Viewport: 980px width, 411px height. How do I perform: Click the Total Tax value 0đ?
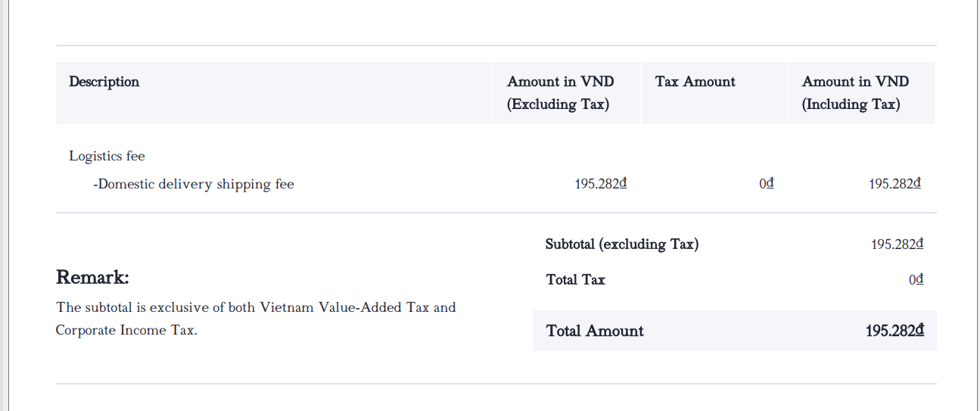point(916,279)
